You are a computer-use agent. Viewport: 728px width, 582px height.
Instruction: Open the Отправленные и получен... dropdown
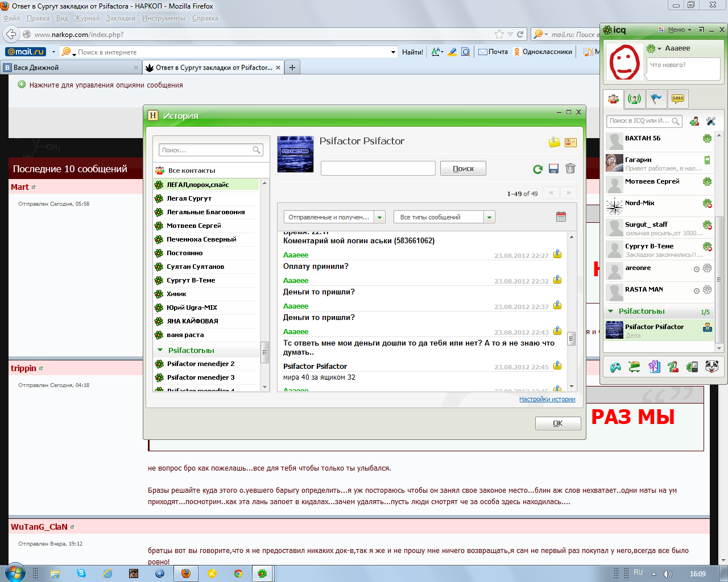[x=380, y=217]
